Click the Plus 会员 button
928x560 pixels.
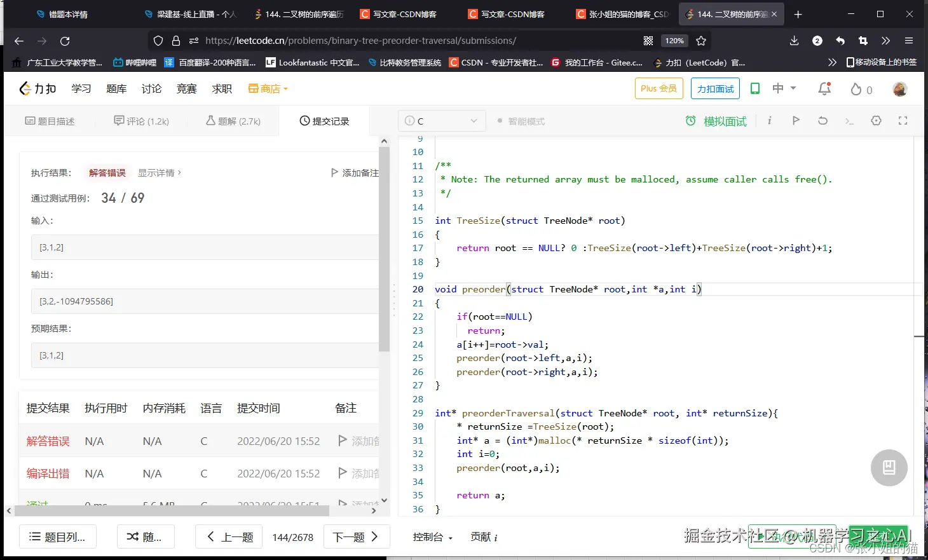point(658,88)
